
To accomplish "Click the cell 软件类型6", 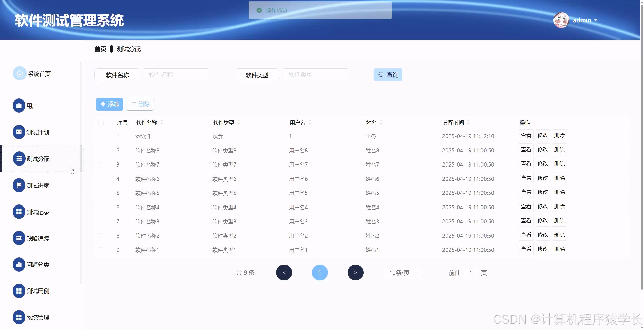I will [224, 179].
